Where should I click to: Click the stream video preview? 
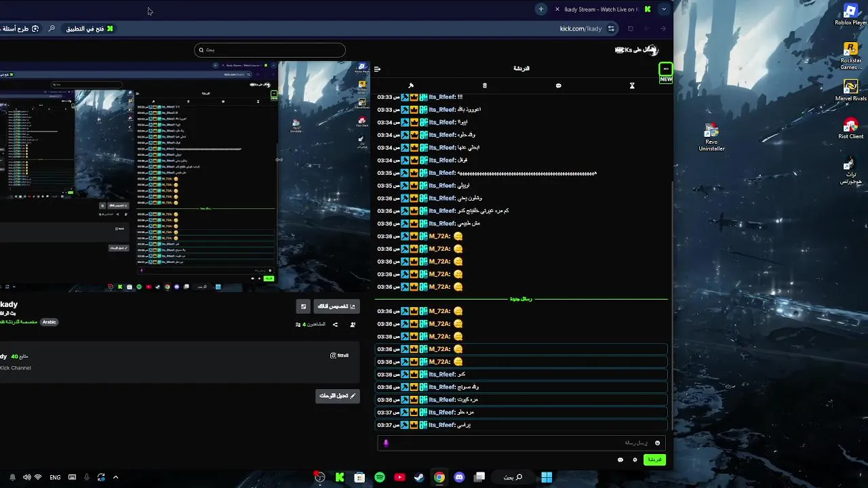coord(185,176)
